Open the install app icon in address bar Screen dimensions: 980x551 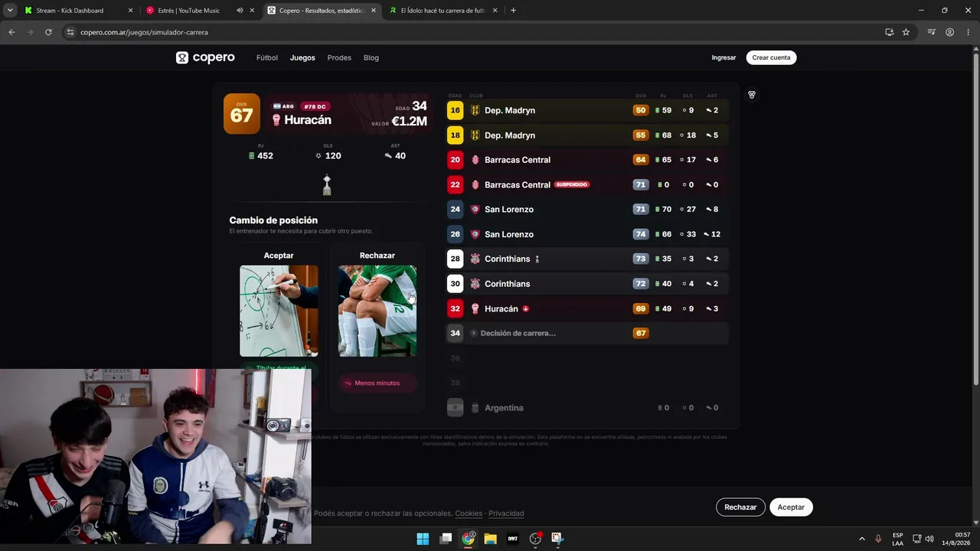point(889,32)
